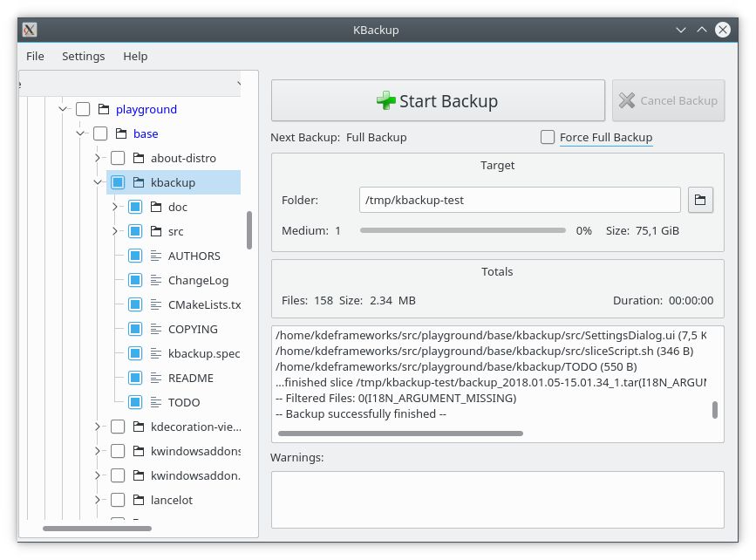Click inside the backup target folder path field
The height and width of the screenshot is (560, 756).
click(520, 200)
